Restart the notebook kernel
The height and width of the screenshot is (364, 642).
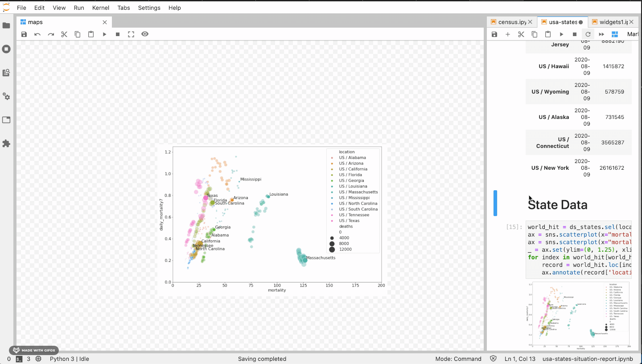(588, 34)
